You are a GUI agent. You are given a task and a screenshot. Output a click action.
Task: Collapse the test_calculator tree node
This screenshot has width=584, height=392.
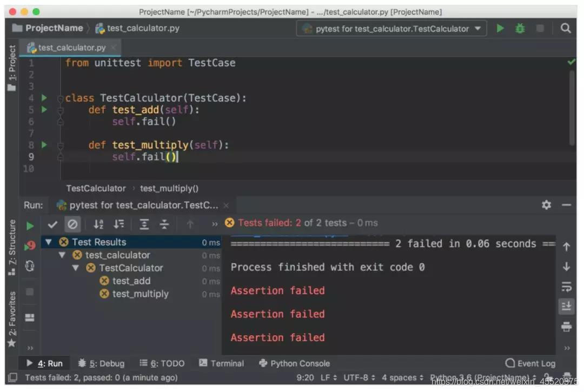62,255
